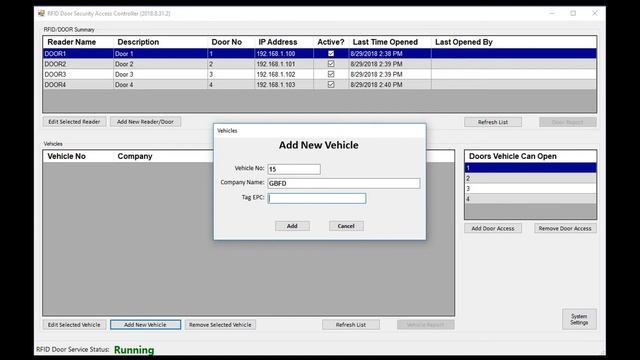Click Remove Selected Vehicle button

pos(220,325)
